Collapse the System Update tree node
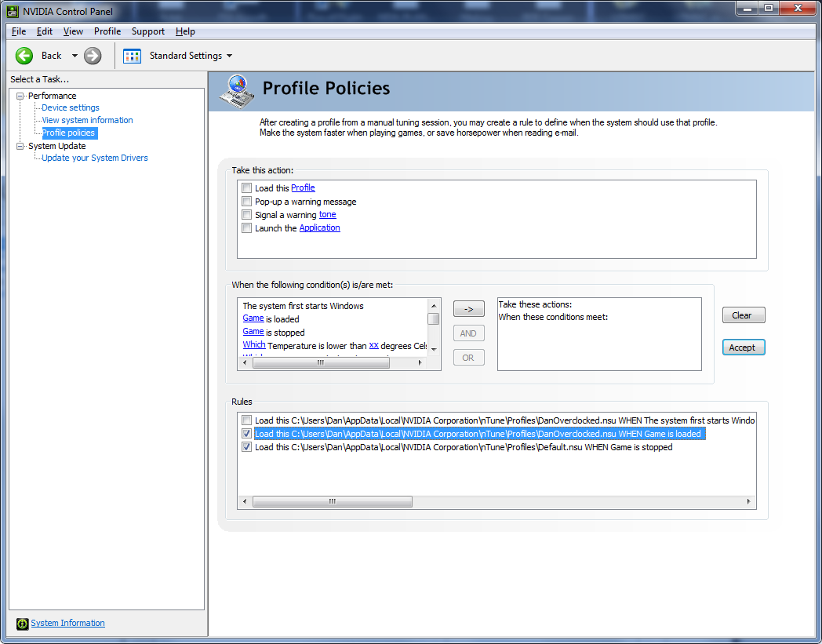Screen dimensions: 822x644 [x=20, y=147]
